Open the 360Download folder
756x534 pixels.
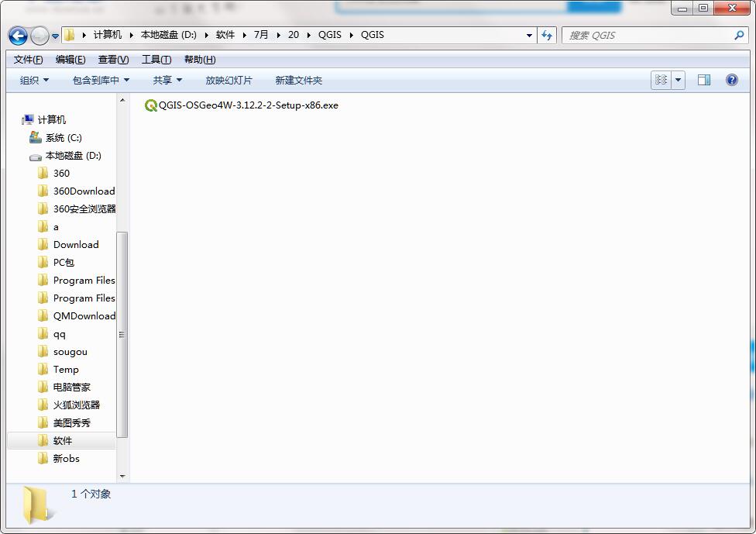click(x=84, y=191)
